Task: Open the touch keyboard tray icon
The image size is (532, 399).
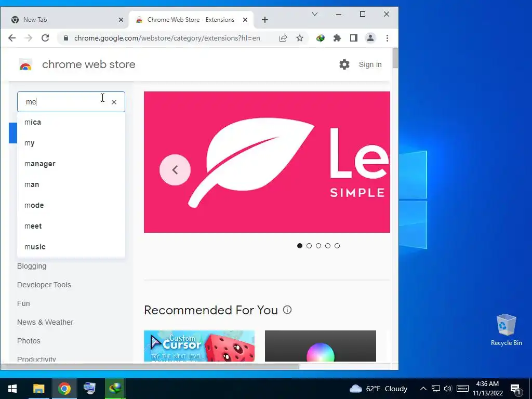Action: pyautogui.click(x=462, y=389)
